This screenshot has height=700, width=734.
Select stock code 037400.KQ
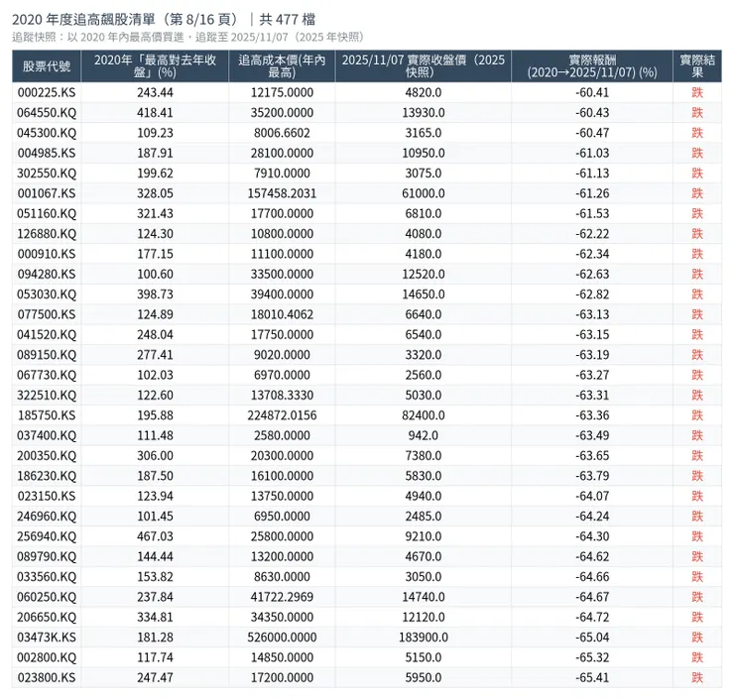coord(47,435)
